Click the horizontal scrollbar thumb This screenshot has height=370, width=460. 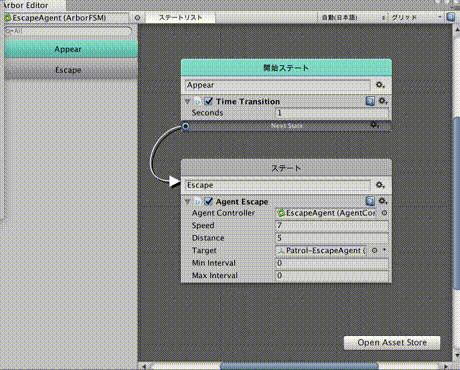[299, 366]
